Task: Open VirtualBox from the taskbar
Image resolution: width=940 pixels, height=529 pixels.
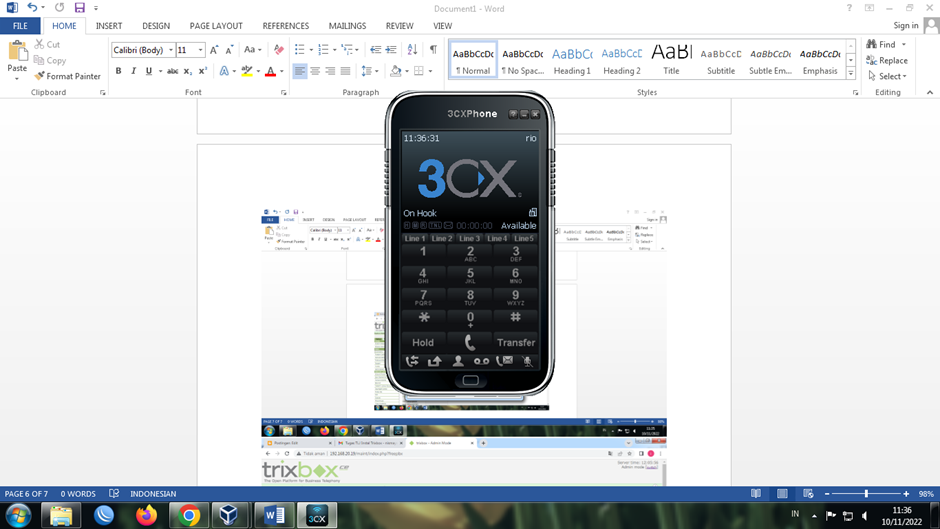Action: [228, 515]
